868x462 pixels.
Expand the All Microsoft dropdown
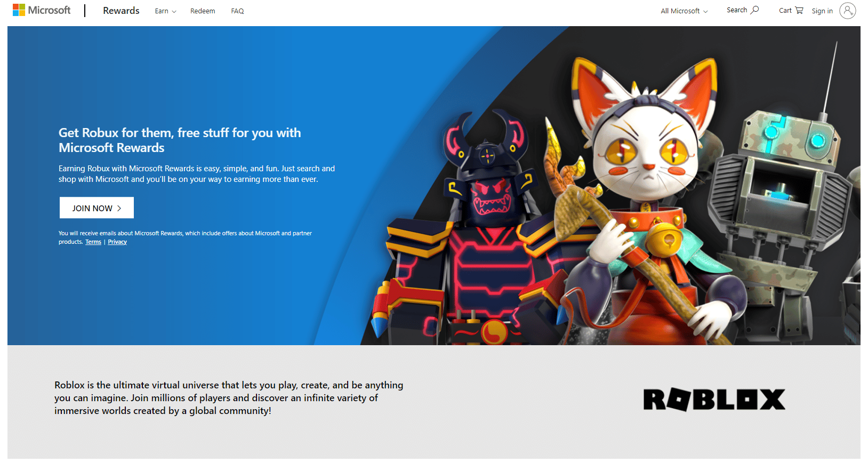click(x=684, y=11)
